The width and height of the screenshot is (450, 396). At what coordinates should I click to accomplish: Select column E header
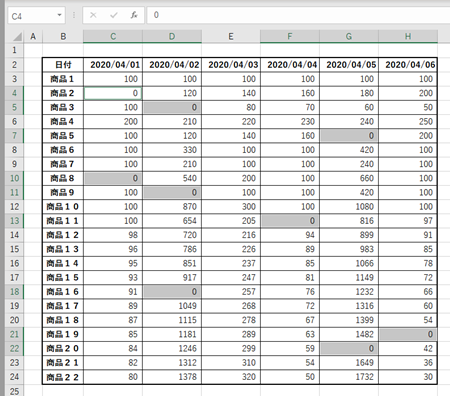(231, 36)
